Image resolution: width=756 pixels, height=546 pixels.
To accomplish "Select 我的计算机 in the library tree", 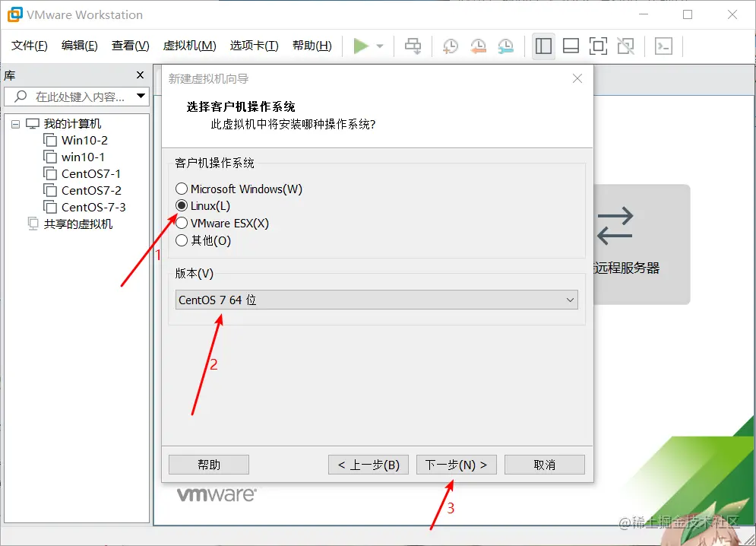I will coord(72,124).
